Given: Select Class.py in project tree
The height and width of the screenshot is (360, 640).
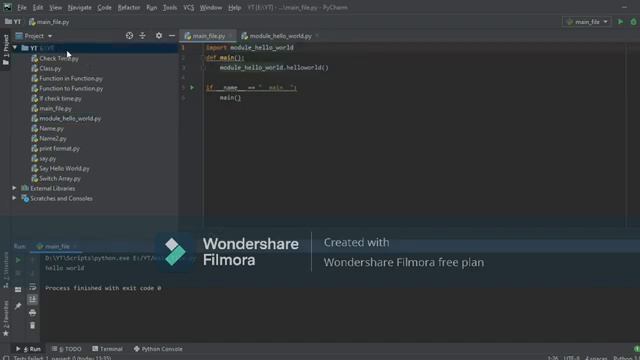Looking at the screenshot, I should [x=46, y=69].
